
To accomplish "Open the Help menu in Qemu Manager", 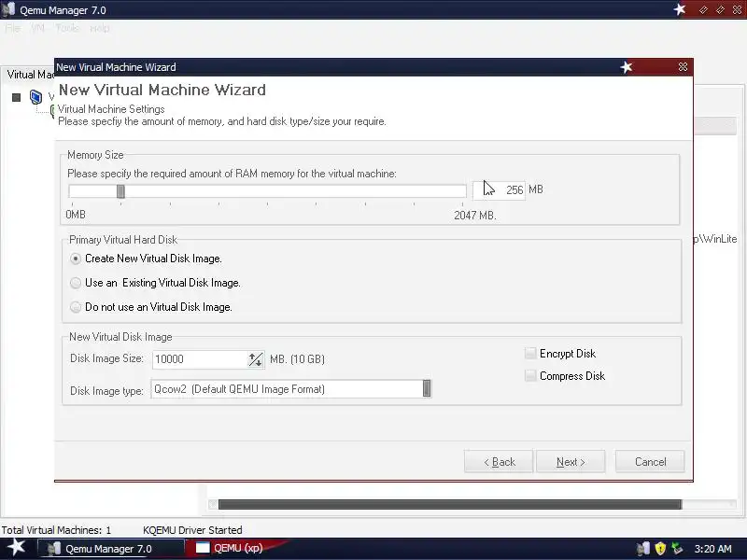I will [x=100, y=28].
